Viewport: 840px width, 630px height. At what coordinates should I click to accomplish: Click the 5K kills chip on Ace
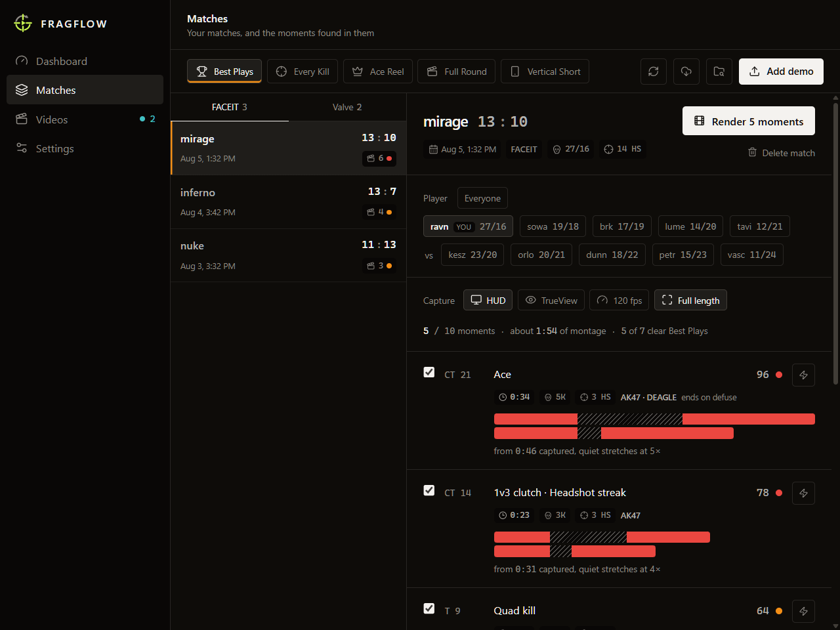click(x=556, y=397)
